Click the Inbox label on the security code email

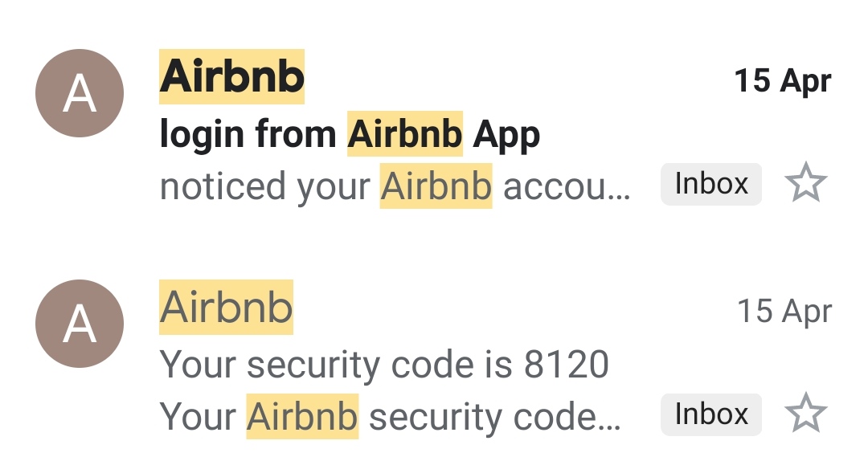pos(710,414)
